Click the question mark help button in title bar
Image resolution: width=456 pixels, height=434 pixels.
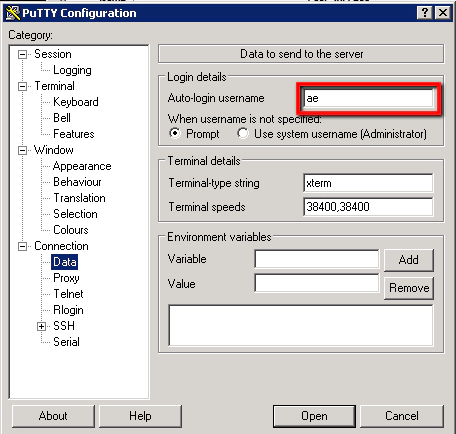point(424,13)
